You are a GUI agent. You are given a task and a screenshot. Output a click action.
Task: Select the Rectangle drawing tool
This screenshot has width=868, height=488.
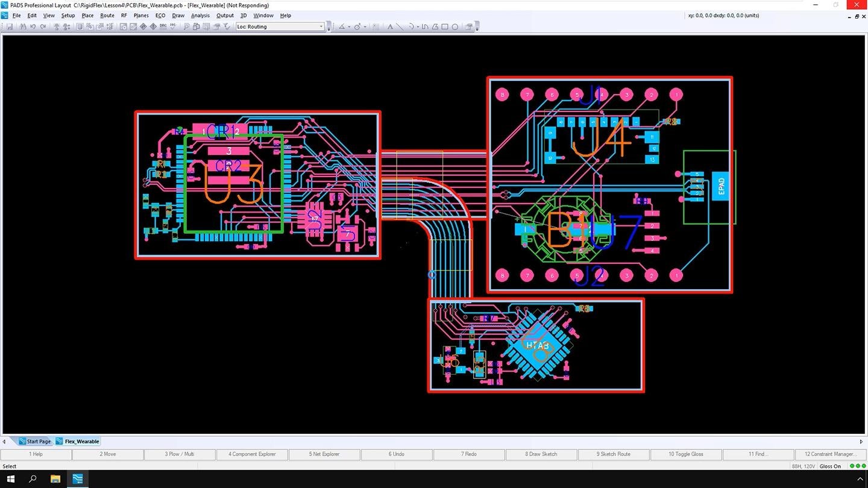click(445, 27)
